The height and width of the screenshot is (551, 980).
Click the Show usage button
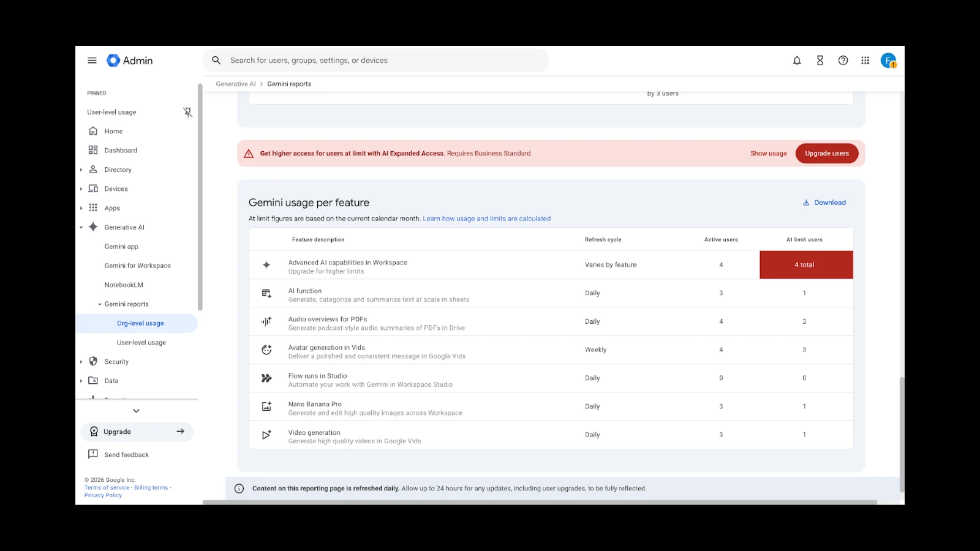click(x=768, y=154)
